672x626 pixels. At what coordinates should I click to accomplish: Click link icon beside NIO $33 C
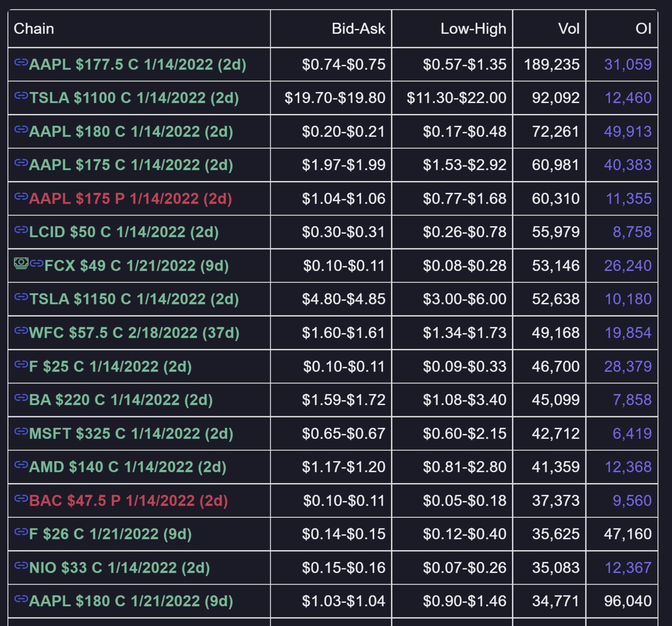point(21,565)
